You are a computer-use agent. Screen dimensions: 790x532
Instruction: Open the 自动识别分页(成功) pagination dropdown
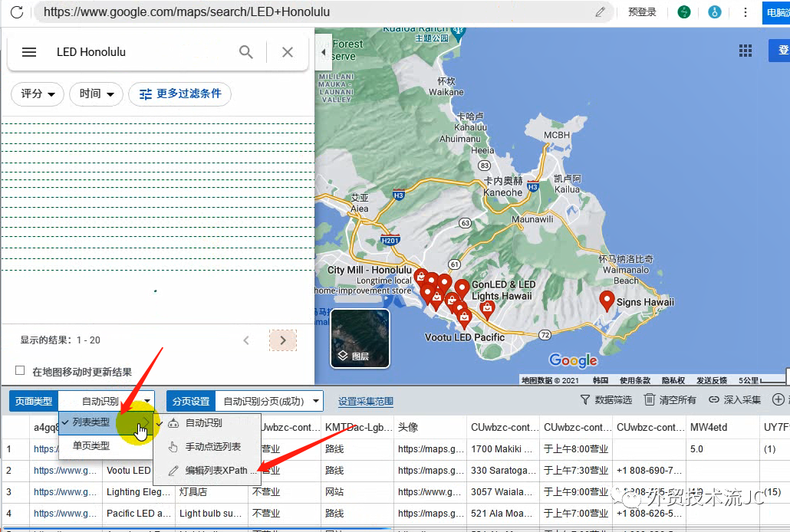click(x=269, y=401)
